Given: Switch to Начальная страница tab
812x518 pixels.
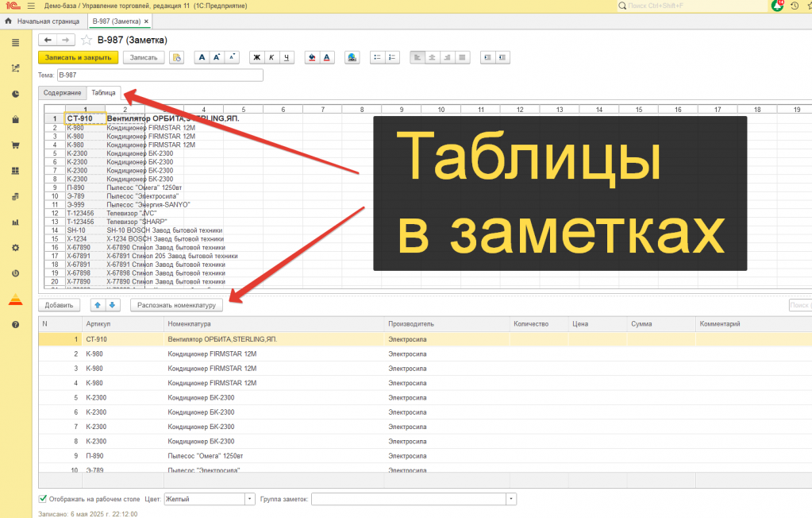Looking at the screenshot, I should (x=42, y=21).
